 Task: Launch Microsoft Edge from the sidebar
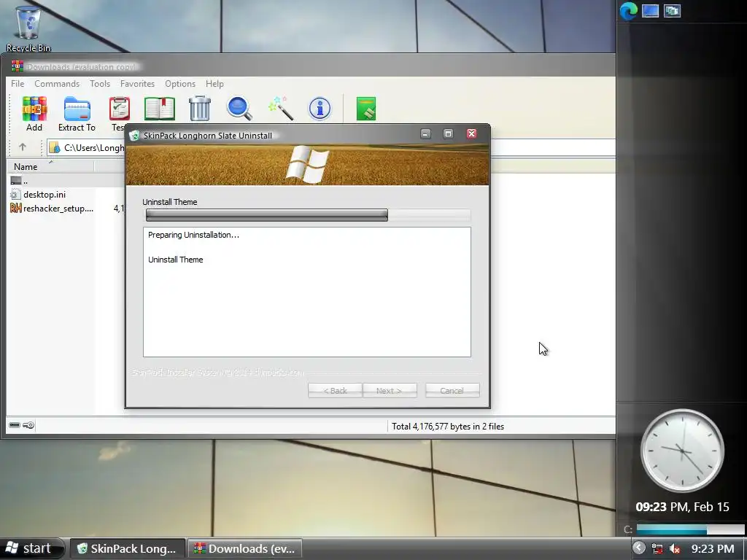point(628,10)
